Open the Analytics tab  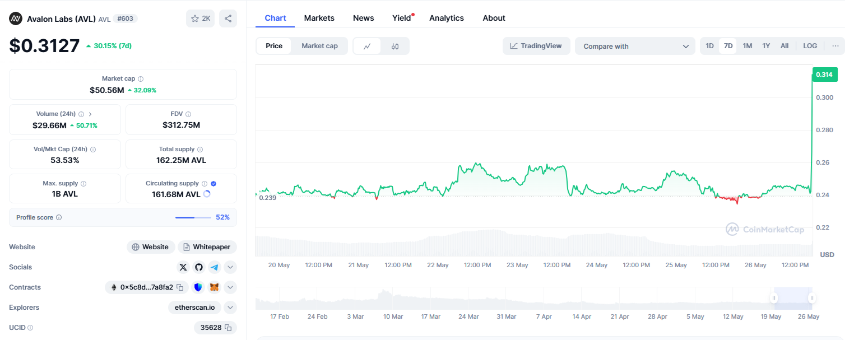pos(446,18)
